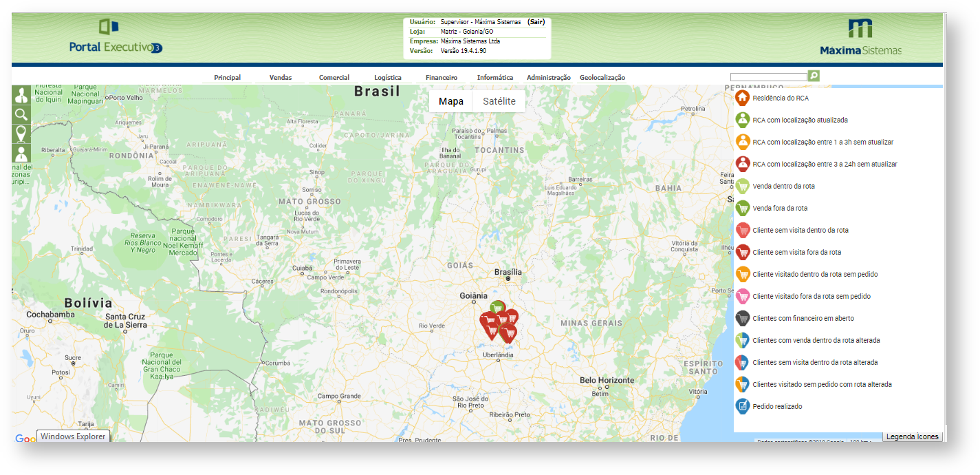Open the Principal menu

click(227, 78)
